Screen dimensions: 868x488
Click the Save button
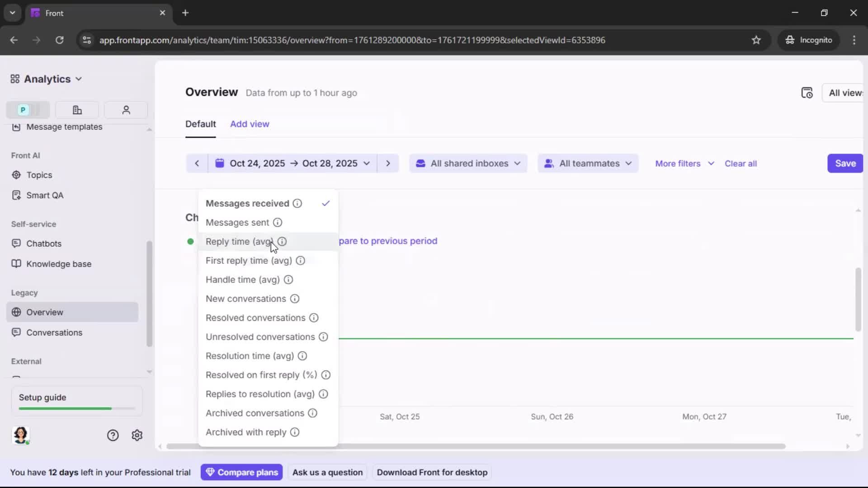pos(845,163)
